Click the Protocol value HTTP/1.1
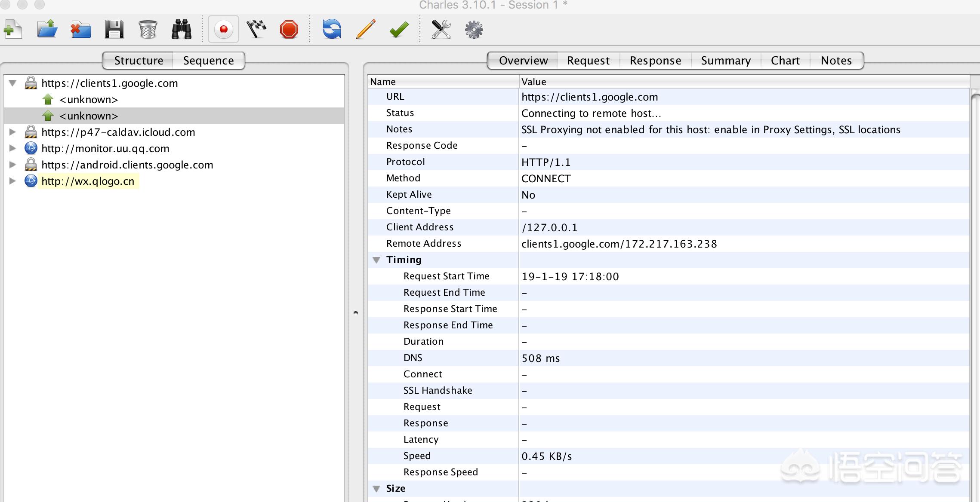Image resolution: width=980 pixels, height=502 pixels. pyautogui.click(x=546, y=162)
